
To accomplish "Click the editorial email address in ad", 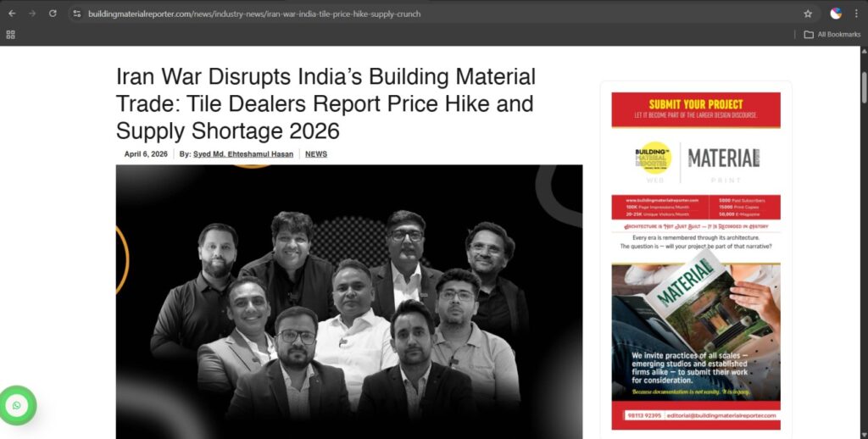I will [x=721, y=415].
